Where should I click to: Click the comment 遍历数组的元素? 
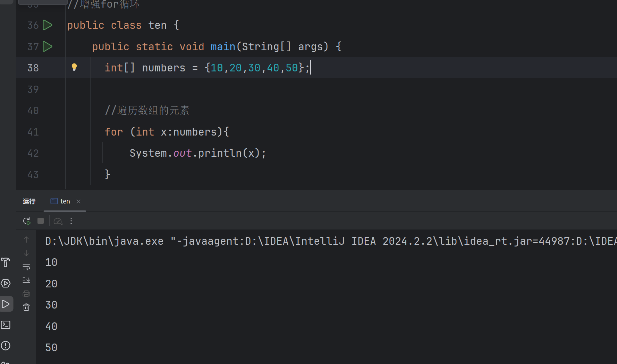click(147, 110)
